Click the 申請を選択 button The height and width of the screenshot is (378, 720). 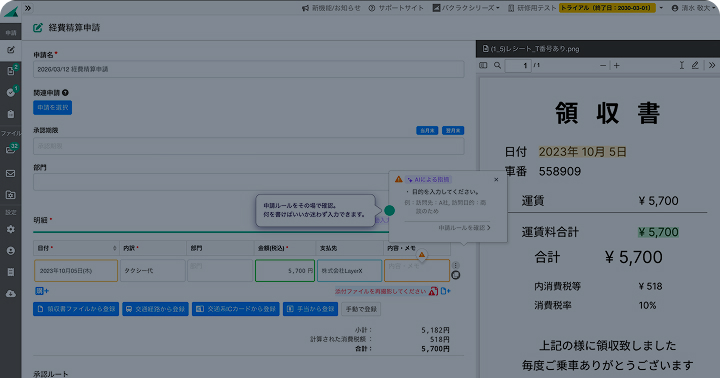click(52, 107)
